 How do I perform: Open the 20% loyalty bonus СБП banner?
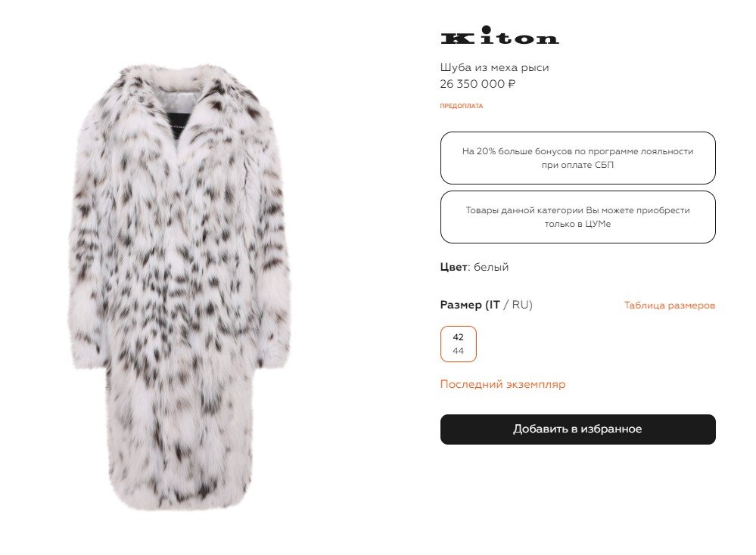pyautogui.click(x=577, y=158)
